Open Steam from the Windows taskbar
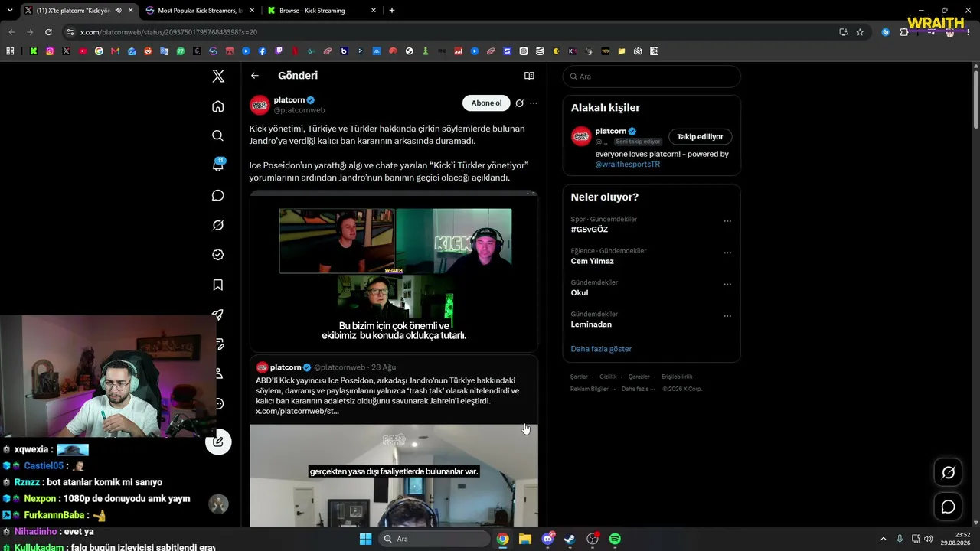 click(570, 539)
